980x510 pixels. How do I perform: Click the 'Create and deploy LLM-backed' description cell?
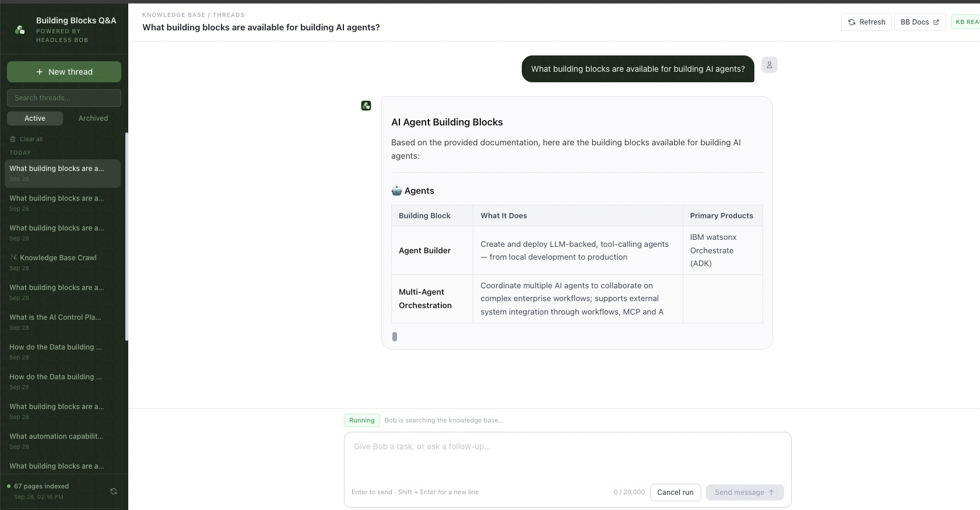[x=578, y=250]
